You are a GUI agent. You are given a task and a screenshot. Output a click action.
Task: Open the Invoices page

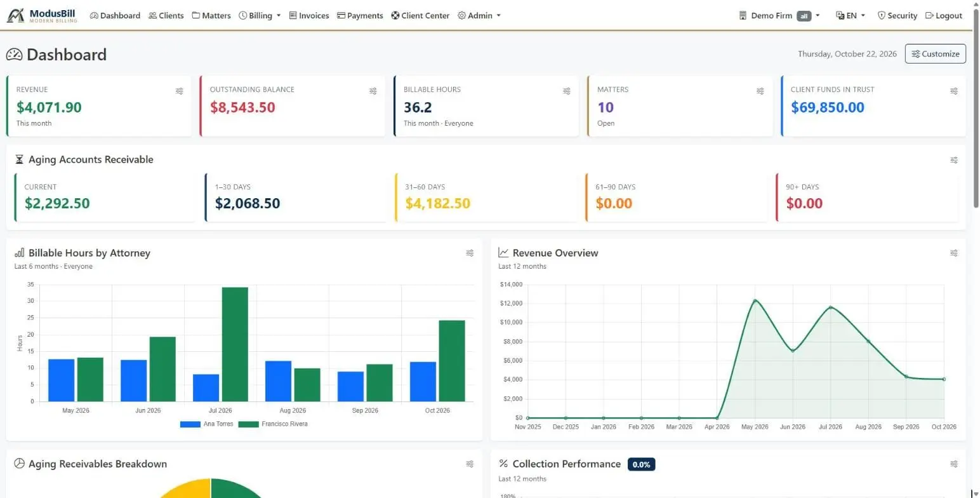pos(309,15)
